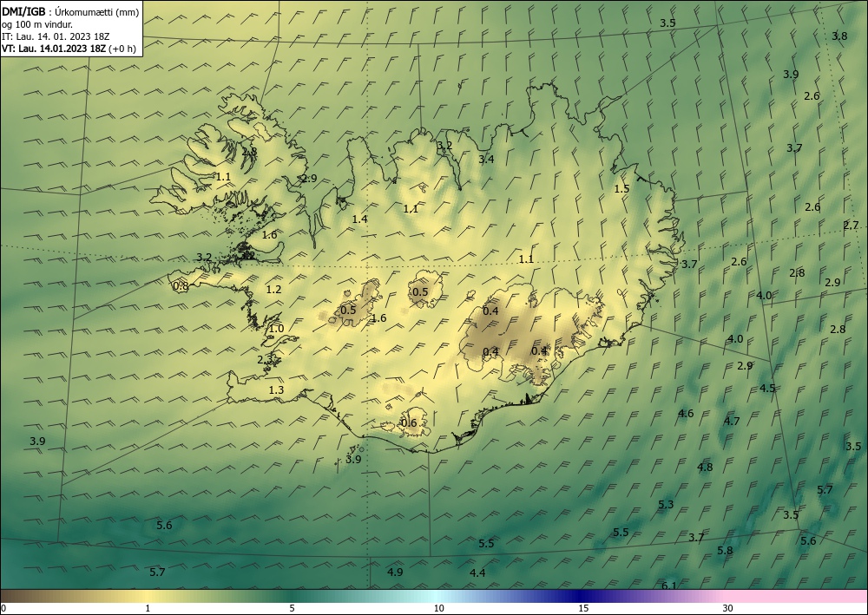
Task: Click the legend line "og 100 m vindur."
Action: click(x=37, y=24)
